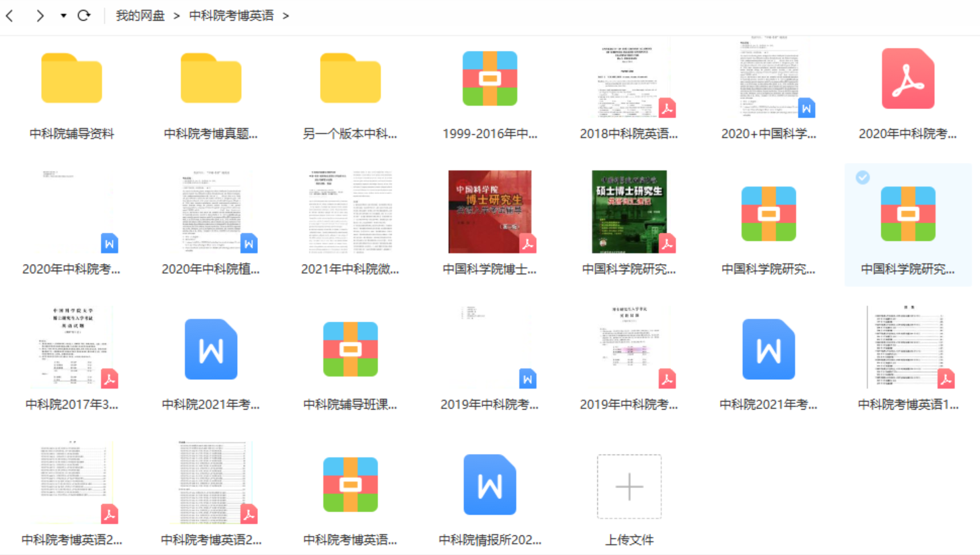The width and height of the screenshot is (980, 555).
Task: Click the file name 2020+中国科学...
Action: pos(769,134)
